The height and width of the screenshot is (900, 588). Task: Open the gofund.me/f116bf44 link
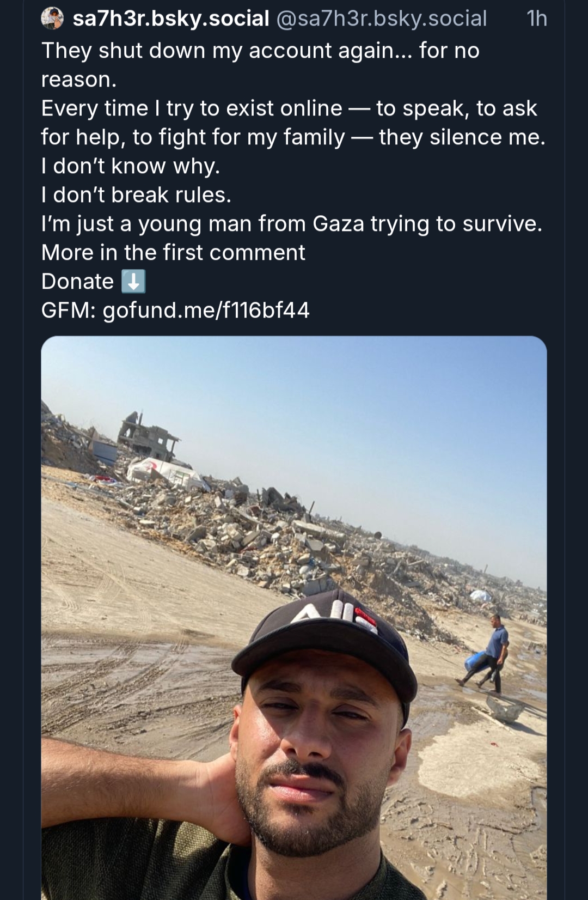(x=206, y=311)
